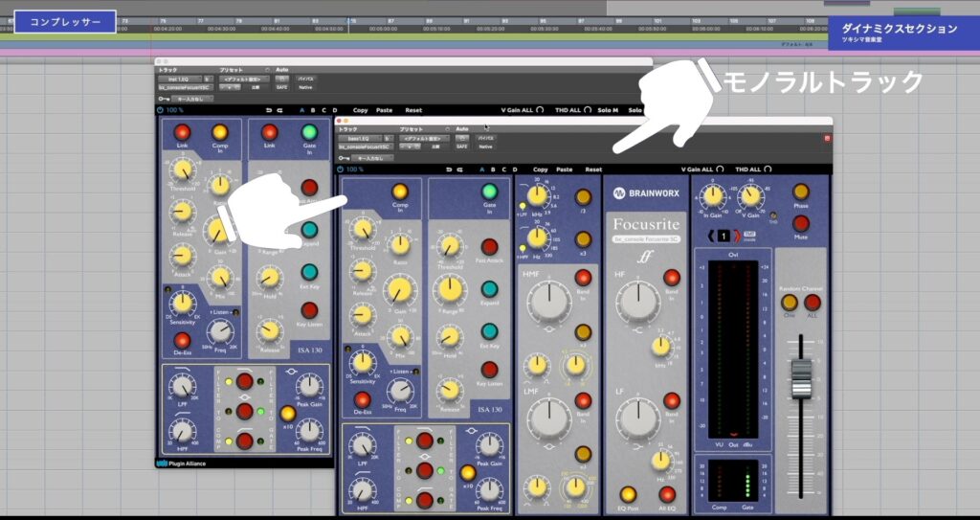
Task: Open plugin selector bx_consoleFocusriteSC in front window
Action: (365, 147)
